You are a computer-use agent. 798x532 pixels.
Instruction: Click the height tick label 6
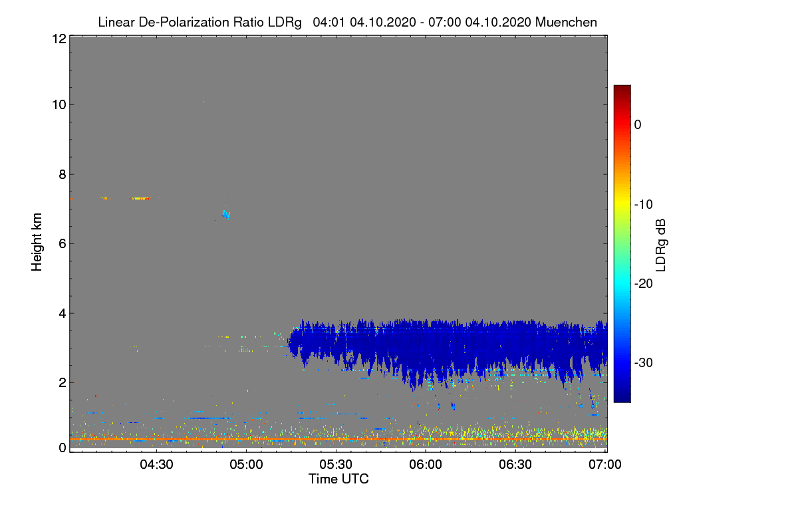point(62,243)
